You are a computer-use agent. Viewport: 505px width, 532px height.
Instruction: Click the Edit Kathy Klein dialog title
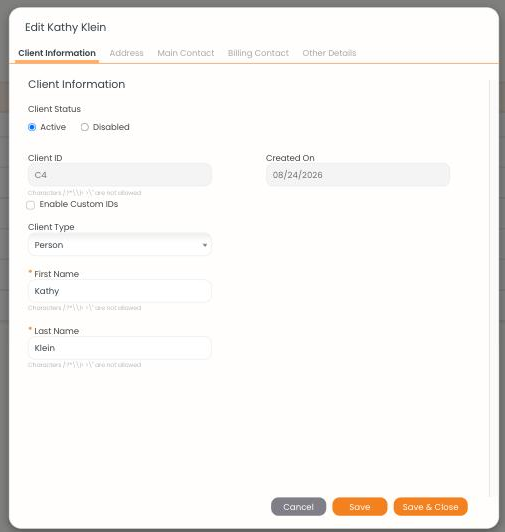(66, 27)
